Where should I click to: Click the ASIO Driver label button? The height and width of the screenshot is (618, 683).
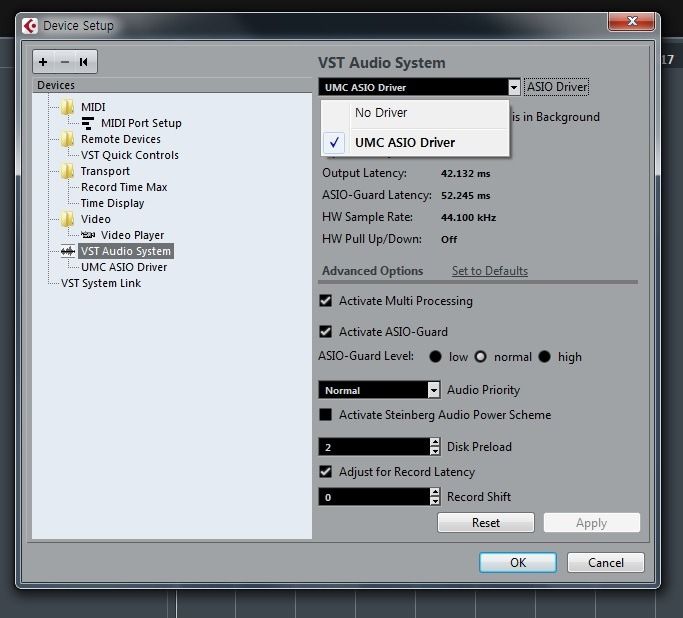[557, 87]
